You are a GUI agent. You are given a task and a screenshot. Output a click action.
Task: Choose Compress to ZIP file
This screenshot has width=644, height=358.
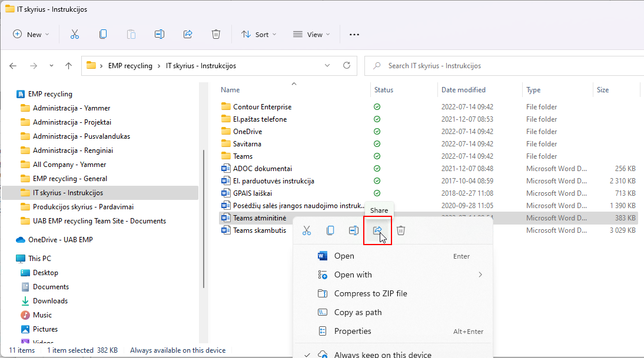coord(370,293)
